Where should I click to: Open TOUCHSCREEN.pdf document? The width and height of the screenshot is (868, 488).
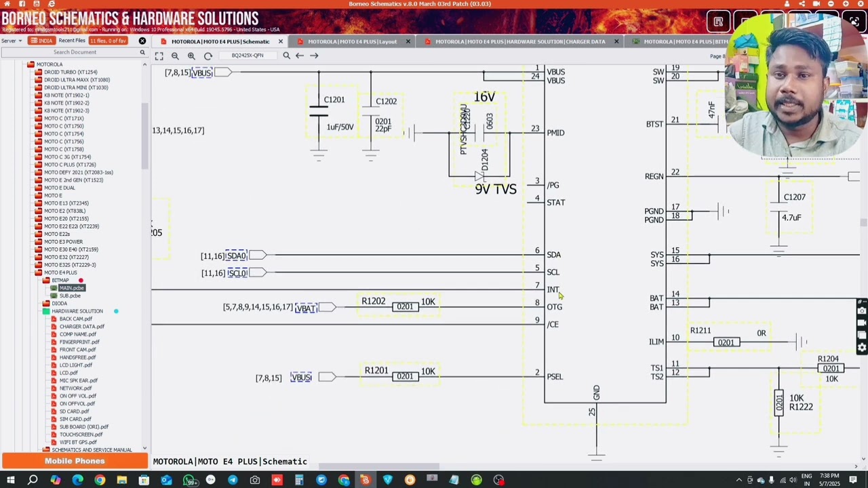tap(81, 434)
